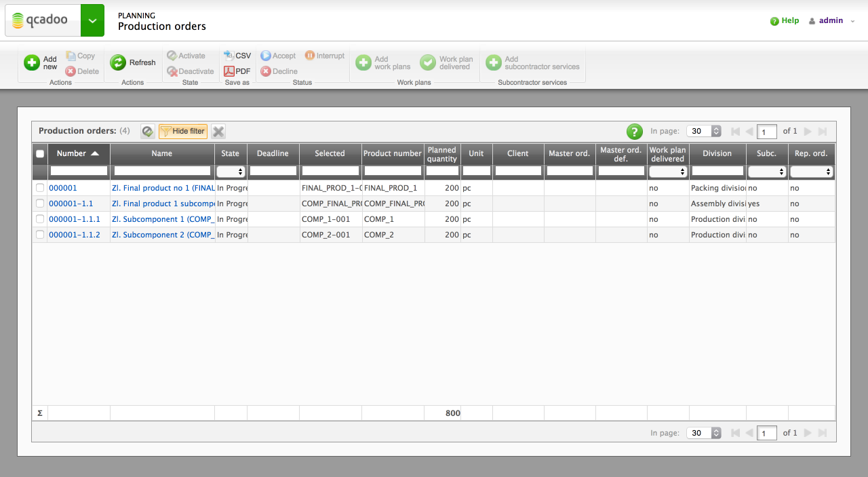Save the list as PDF
Viewport: 868px width, 477px height.
pos(237,71)
